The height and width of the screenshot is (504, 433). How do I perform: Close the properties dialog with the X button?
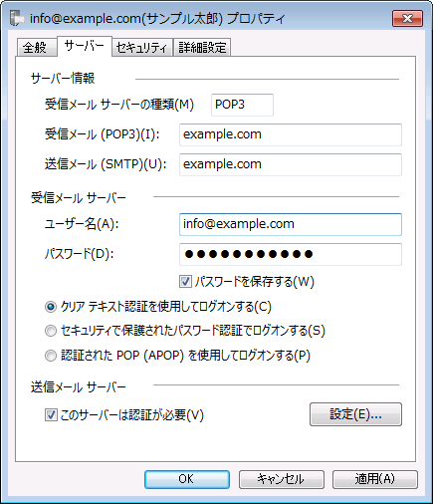407,19
